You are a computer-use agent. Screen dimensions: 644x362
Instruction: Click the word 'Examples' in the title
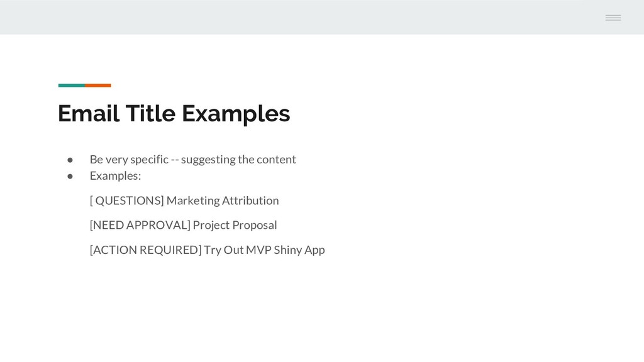point(236,114)
